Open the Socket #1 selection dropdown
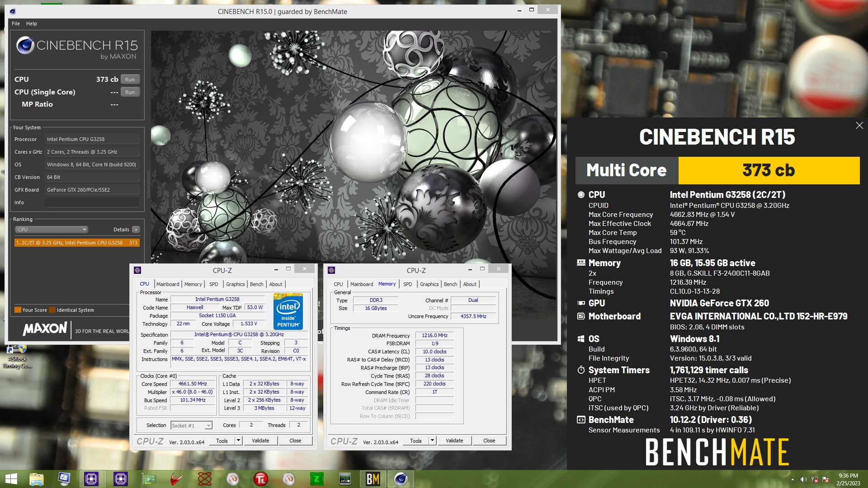The width and height of the screenshot is (868, 488). pyautogui.click(x=192, y=426)
